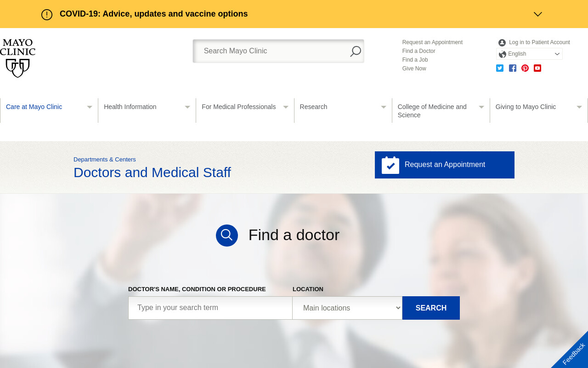The image size is (588, 368).
Task: Follow the top Request an Appointment link
Action: pyautogui.click(x=432, y=42)
